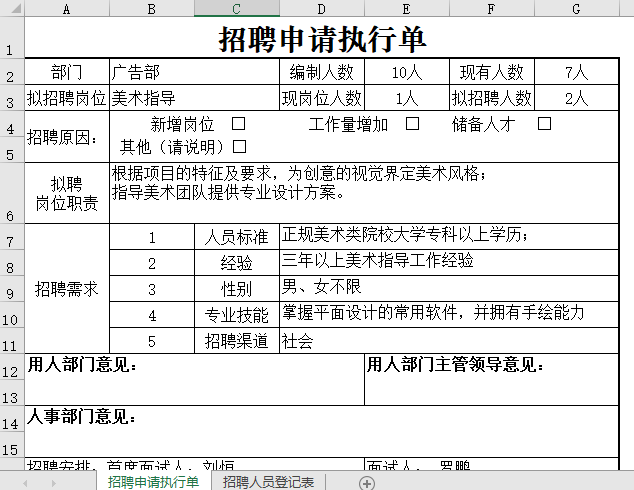Enable the 储备人才 checkbox
The height and width of the screenshot is (490, 634).
[x=545, y=124]
